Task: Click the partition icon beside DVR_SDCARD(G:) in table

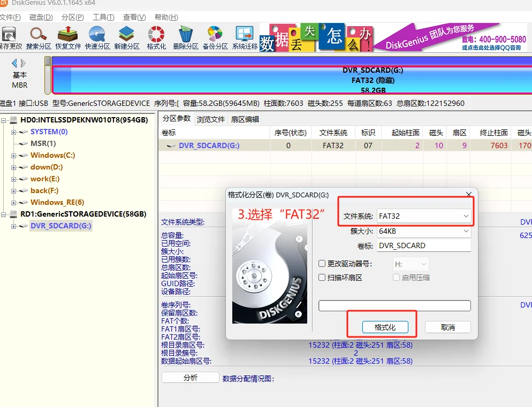Action: (171, 146)
